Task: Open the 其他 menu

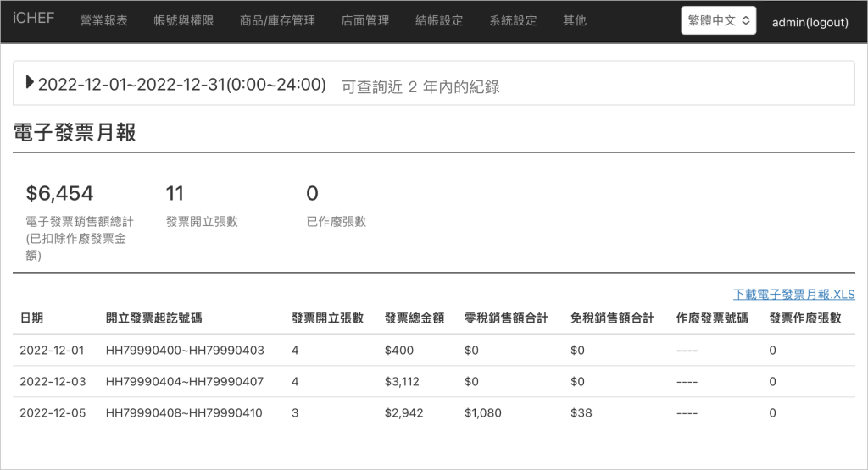Action: (575, 20)
